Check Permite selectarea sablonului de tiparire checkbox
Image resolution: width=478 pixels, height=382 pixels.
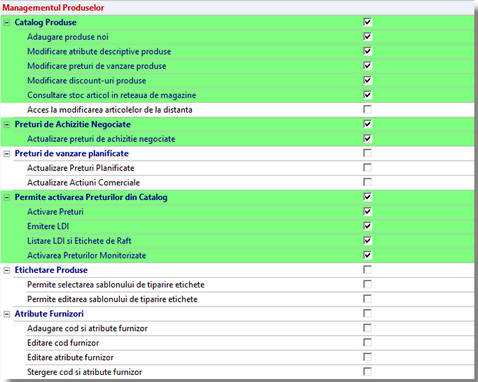click(x=367, y=284)
